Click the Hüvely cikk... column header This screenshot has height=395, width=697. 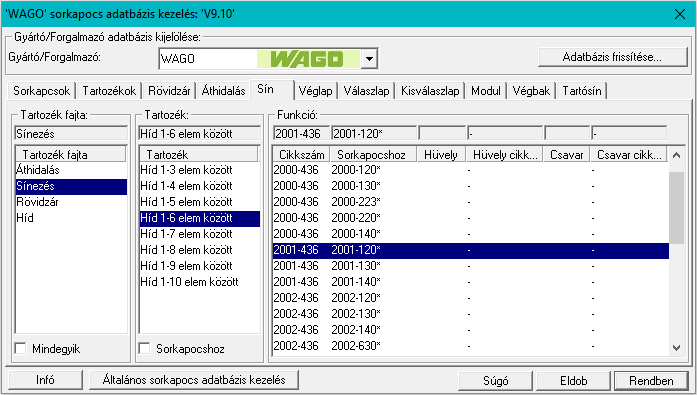pos(505,155)
